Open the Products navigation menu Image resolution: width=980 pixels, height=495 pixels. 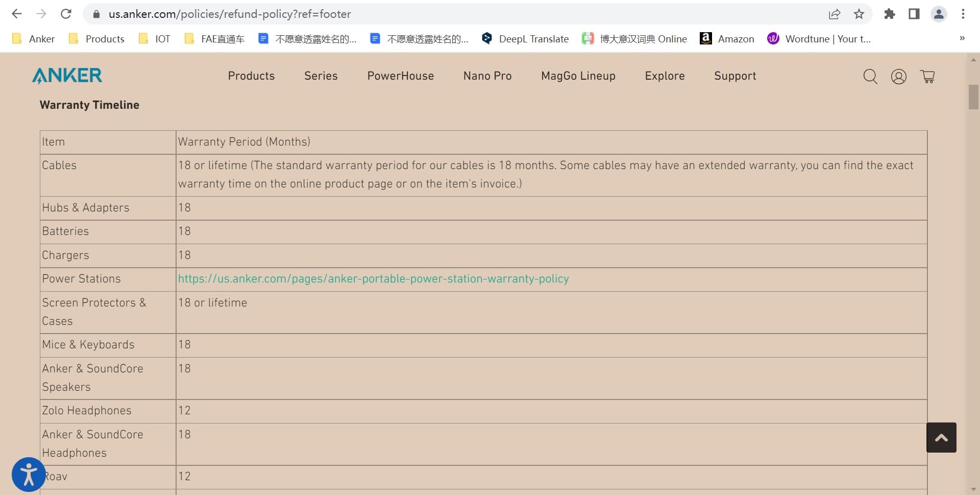(x=251, y=76)
